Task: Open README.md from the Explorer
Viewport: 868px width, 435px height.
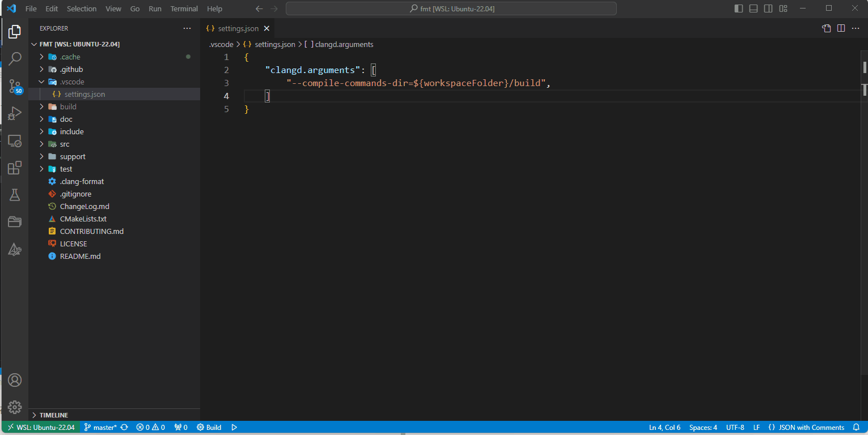Action: [79, 256]
